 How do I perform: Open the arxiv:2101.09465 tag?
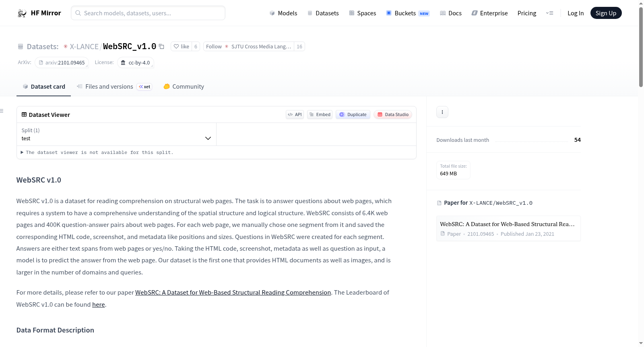coord(62,62)
